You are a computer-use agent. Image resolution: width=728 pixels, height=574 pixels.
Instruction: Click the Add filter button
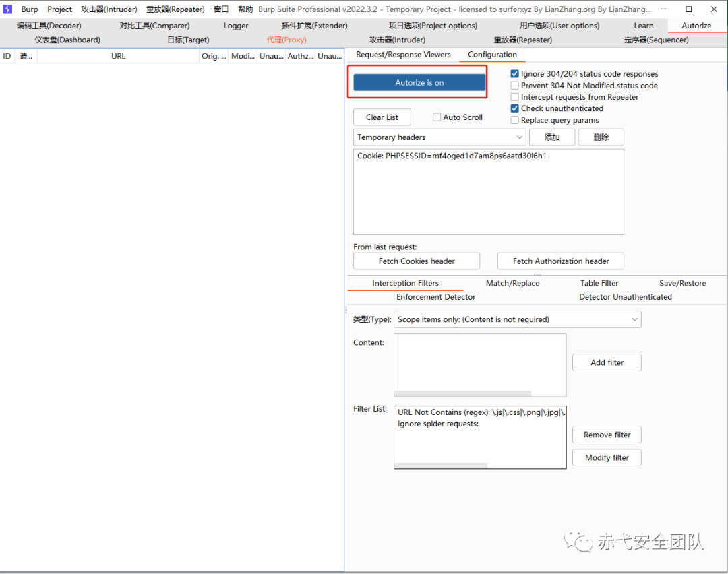[607, 363]
